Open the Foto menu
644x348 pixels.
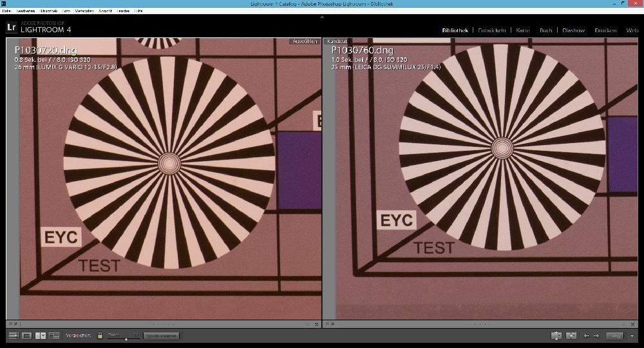[x=66, y=11]
